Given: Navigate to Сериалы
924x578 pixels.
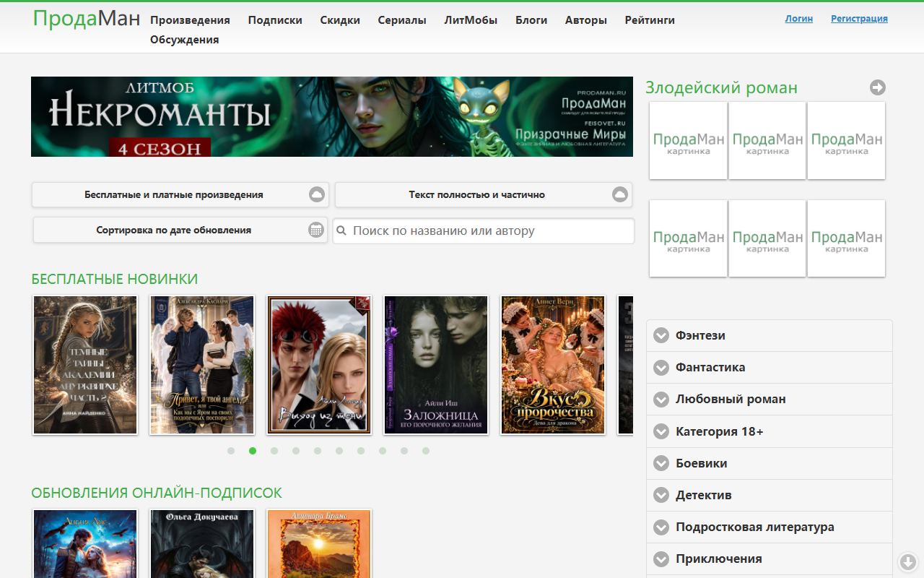Looking at the screenshot, I should (x=402, y=20).
